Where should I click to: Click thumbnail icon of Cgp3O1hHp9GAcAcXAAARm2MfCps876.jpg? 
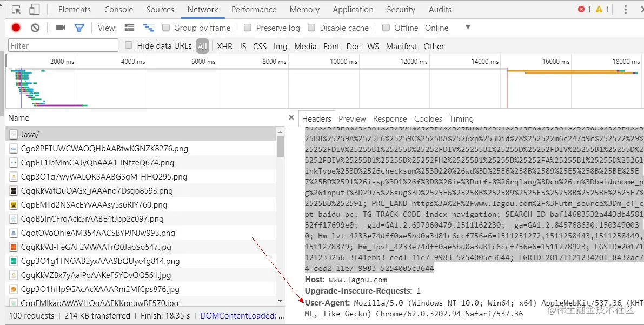14,289
